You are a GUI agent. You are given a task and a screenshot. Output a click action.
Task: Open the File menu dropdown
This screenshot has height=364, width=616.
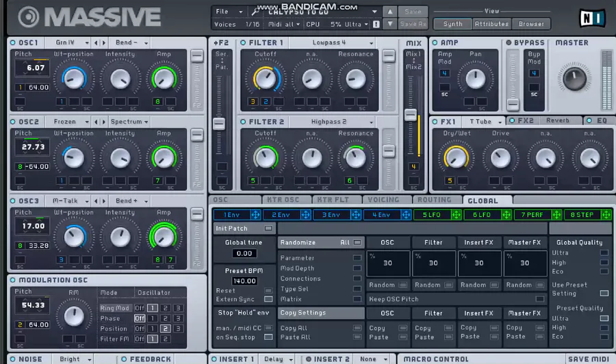(x=229, y=12)
